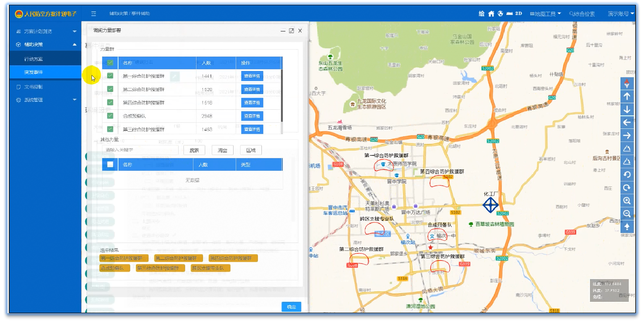Uncheck the 第二综合防护救援群 row checkbox
644x324 pixels.
[x=110, y=89]
